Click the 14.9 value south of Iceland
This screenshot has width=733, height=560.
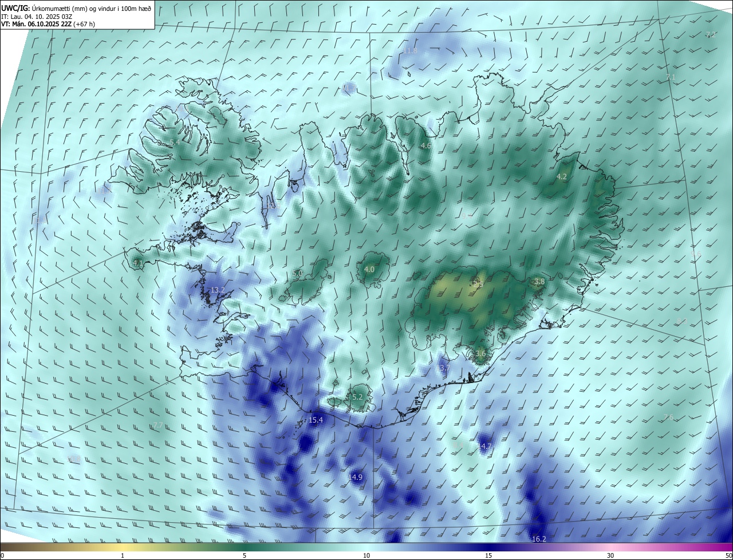pyautogui.click(x=356, y=477)
